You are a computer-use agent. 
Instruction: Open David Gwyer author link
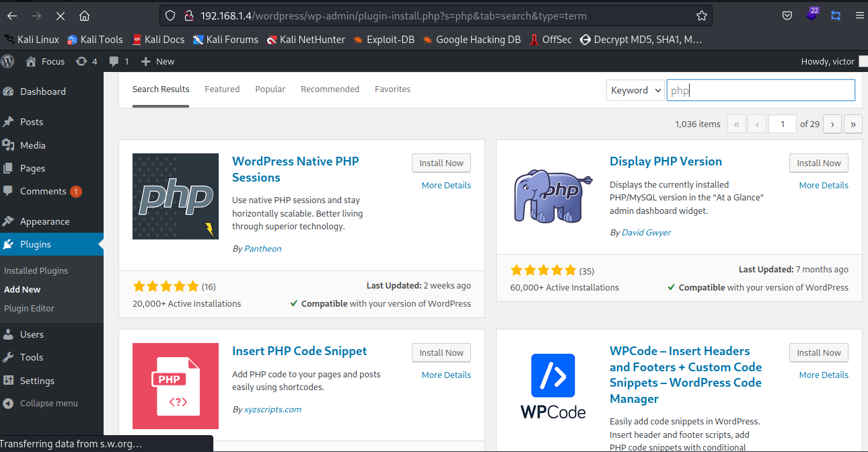click(647, 233)
